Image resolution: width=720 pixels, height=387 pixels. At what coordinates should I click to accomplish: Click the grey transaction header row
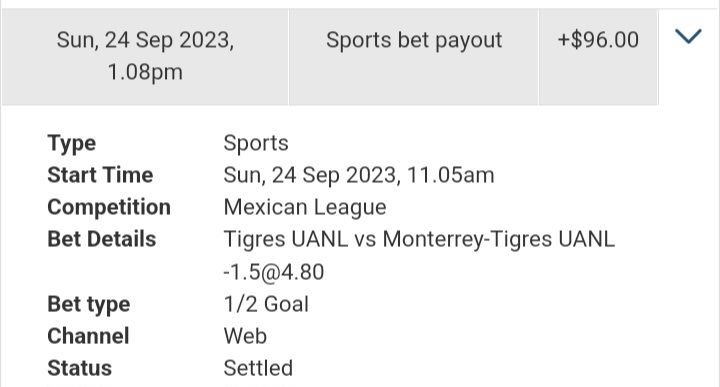(x=330, y=57)
